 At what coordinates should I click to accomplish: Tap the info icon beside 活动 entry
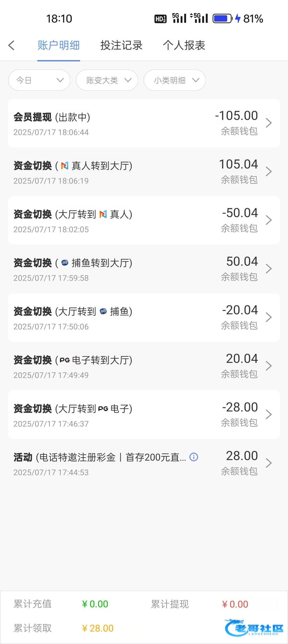(x=194, y=457)
